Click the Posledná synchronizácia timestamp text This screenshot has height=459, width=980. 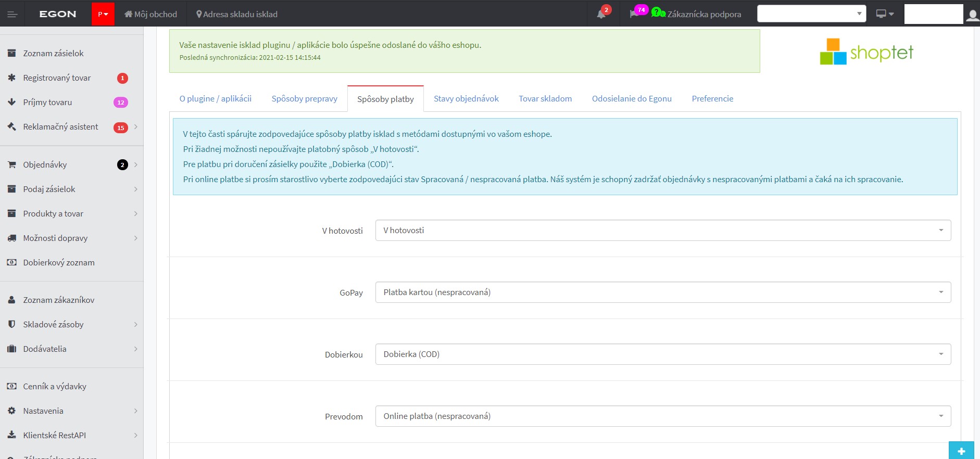tap(250, 58)
